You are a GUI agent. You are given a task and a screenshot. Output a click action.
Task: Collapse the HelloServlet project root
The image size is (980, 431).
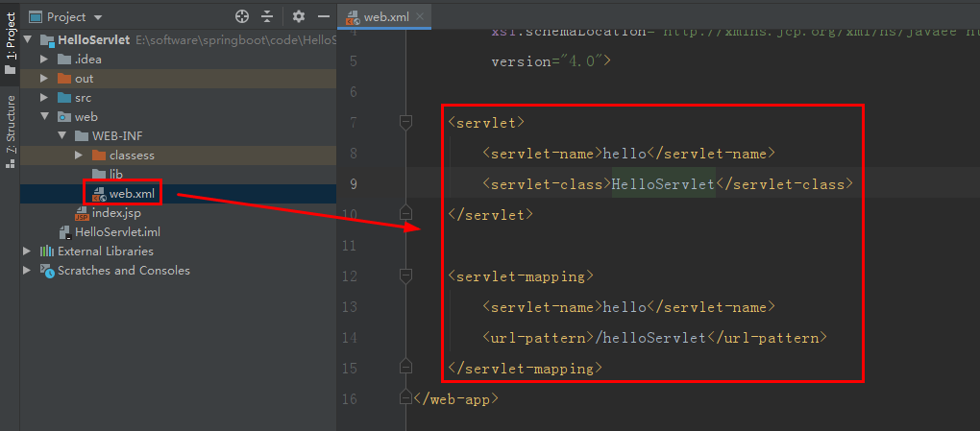point(28,40)
